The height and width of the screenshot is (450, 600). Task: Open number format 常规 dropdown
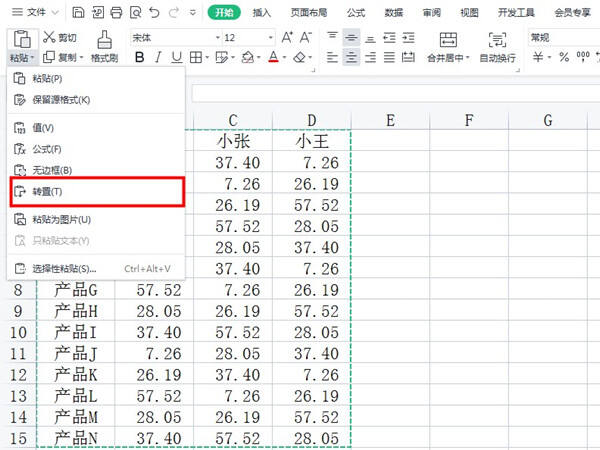click(564, 38)
